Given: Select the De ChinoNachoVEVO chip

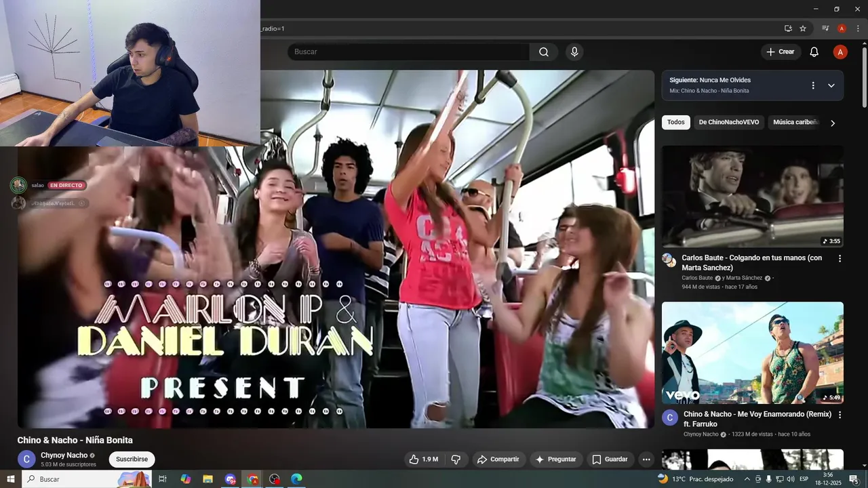Looking at the screenshot, I should point(729,122).
